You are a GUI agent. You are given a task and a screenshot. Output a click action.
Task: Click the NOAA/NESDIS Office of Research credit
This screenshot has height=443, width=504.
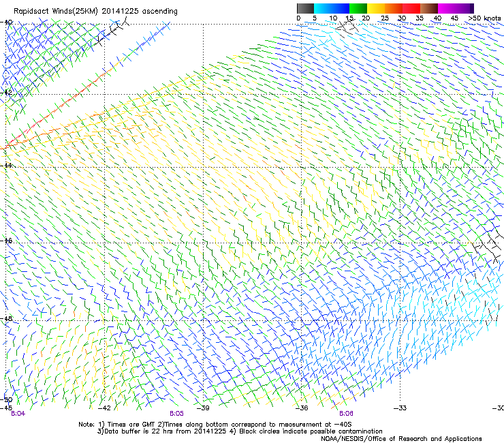(x=401, y=439)
